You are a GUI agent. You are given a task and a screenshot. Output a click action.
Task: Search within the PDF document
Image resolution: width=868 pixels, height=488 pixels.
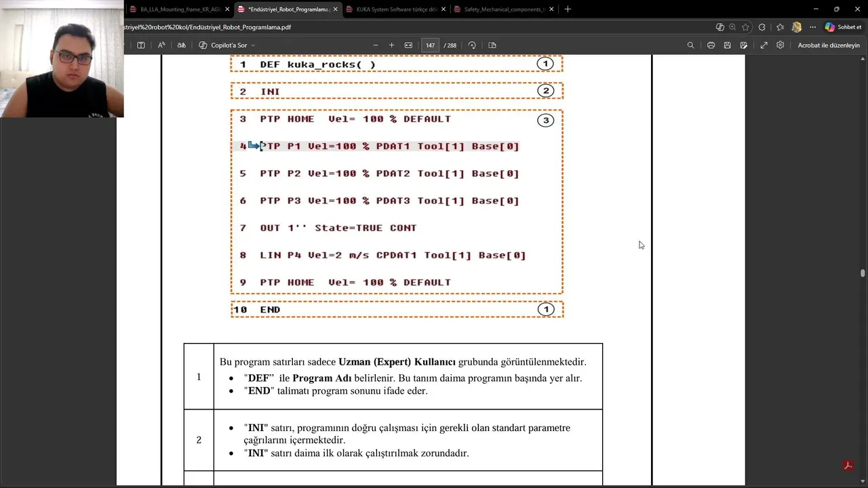[x=690, y=45]
